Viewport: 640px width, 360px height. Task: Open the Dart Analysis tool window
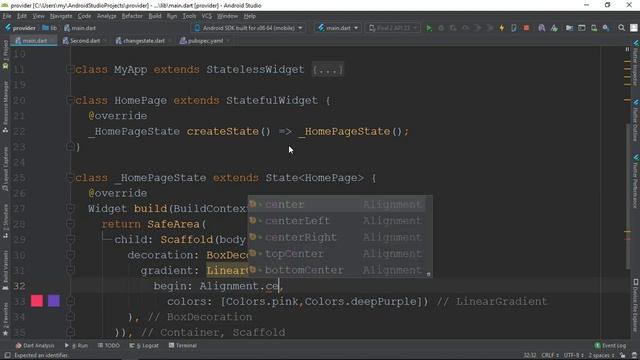coord(35,346)
